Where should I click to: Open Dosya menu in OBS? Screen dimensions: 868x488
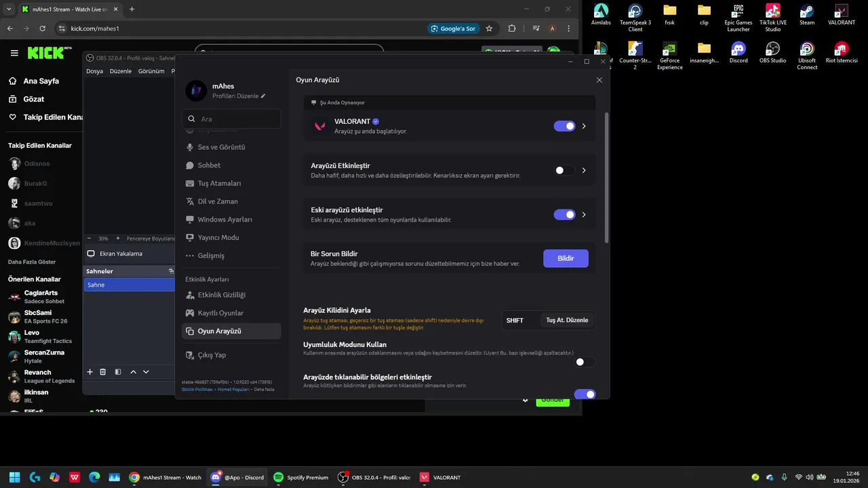[x=94, y=71]
